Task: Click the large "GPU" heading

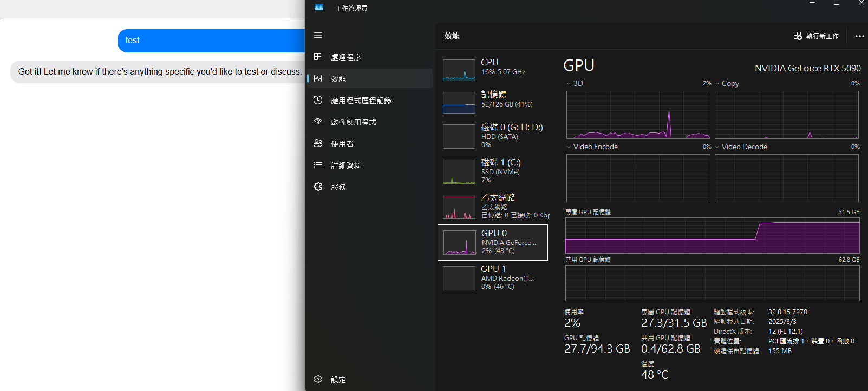Action: click(579, 65)
